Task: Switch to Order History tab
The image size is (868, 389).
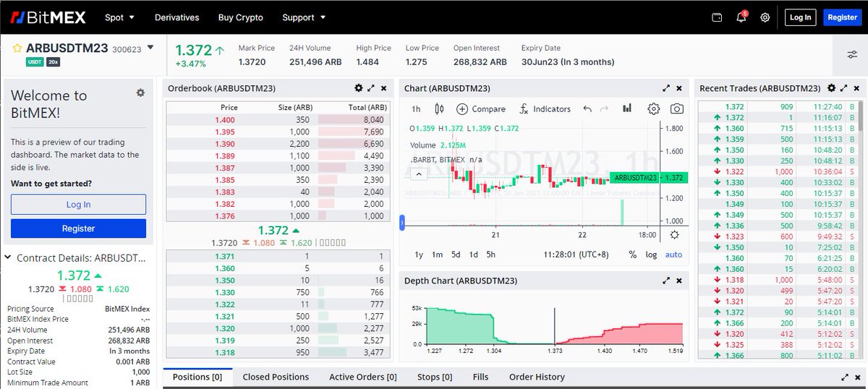Action: tap(537, 377)
